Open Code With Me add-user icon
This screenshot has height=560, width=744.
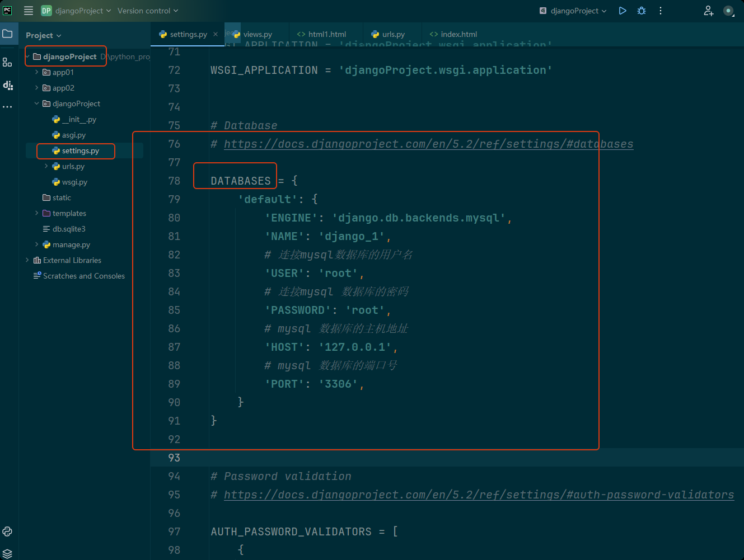pyautogui.click(x=709, y=11)
